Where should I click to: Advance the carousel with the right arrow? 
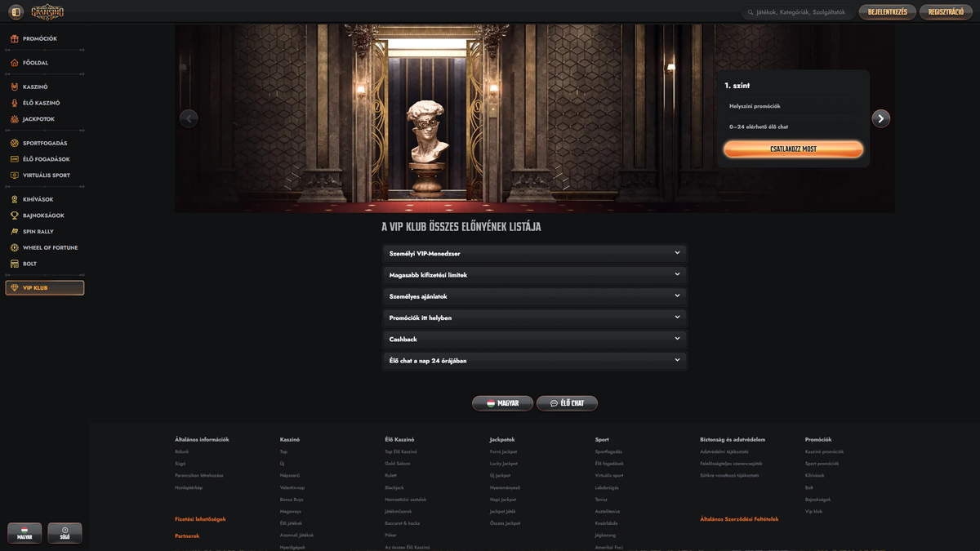tap(880, 118)
